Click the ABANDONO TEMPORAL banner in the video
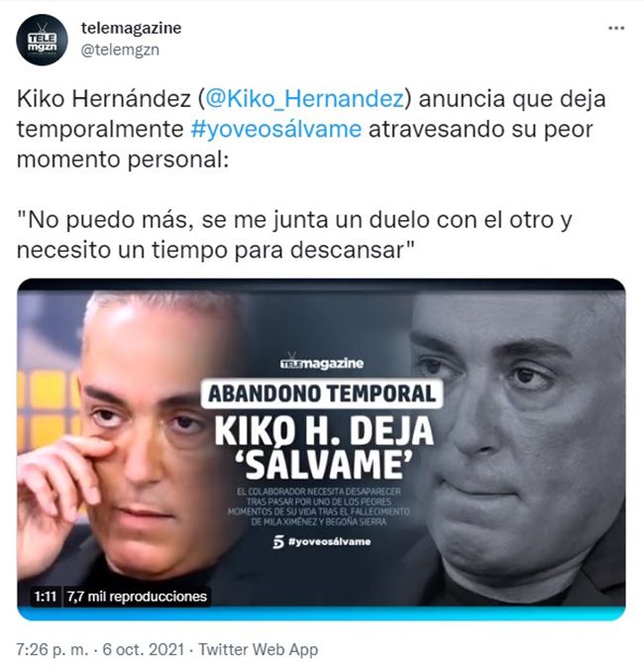Image resolution: width=644 pixels, height=667 pixels. 322,393
